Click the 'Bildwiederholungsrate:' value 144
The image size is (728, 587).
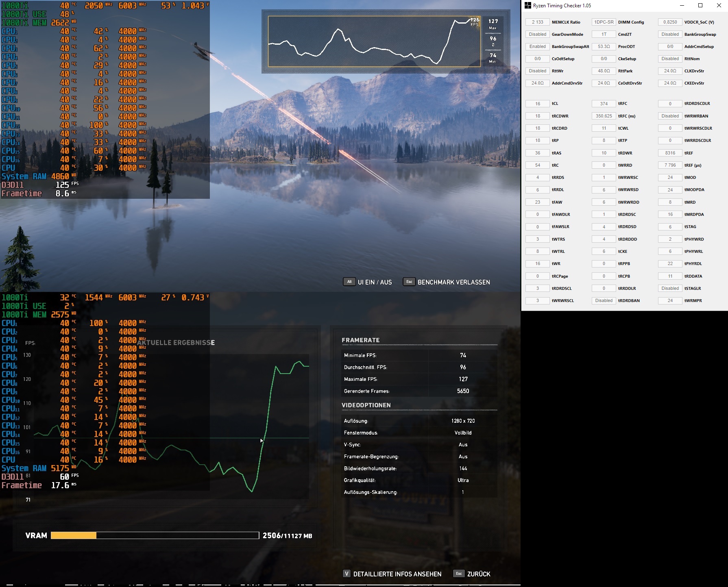(x=463, y=468)
